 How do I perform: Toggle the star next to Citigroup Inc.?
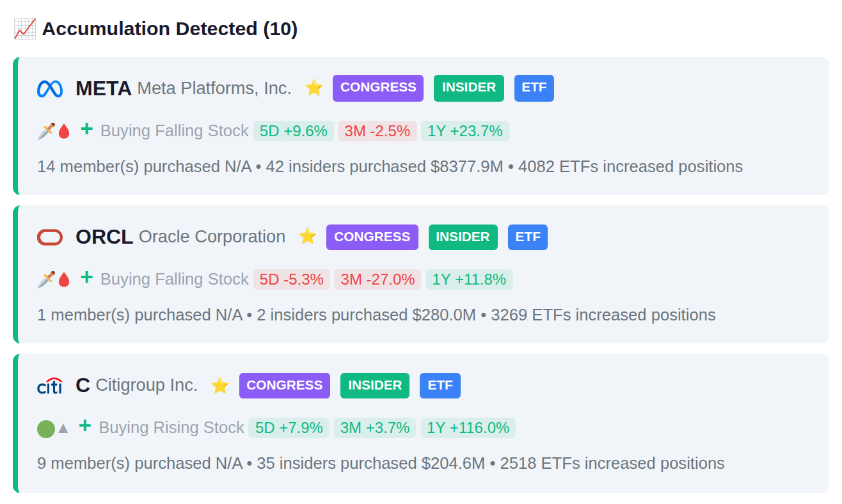pos(220,385)
